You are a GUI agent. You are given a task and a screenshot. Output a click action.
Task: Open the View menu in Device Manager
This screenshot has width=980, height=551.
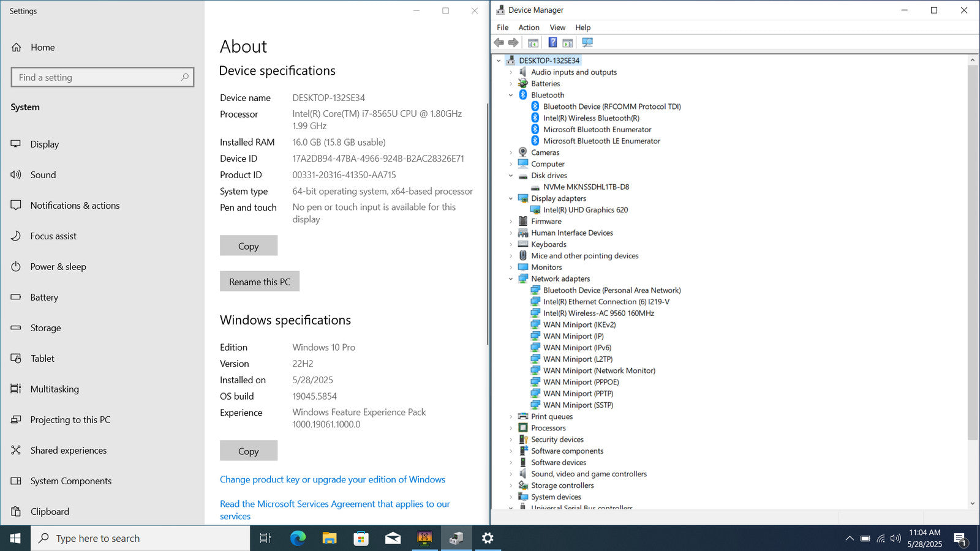point(557,28)
